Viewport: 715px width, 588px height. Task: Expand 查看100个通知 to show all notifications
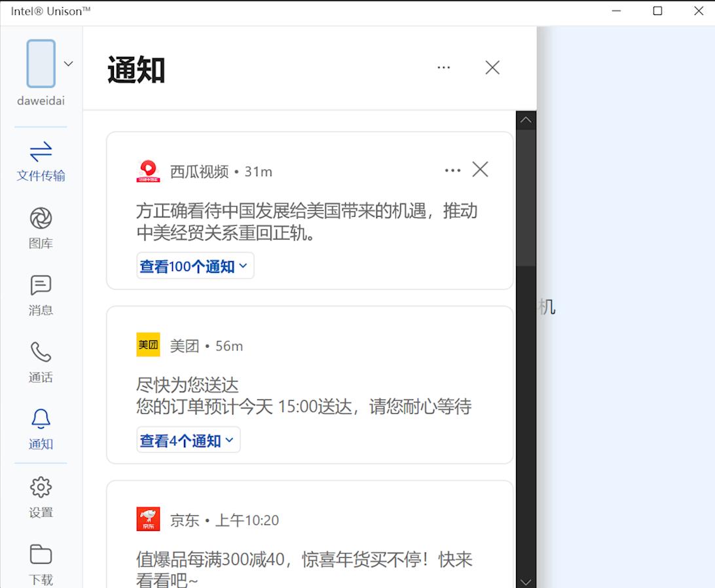(194, 265)
